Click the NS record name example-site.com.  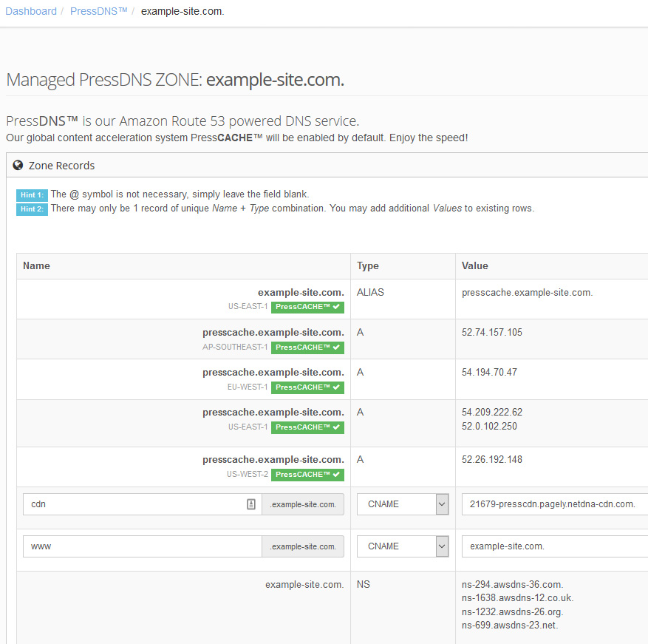click(x=304, y=584)
